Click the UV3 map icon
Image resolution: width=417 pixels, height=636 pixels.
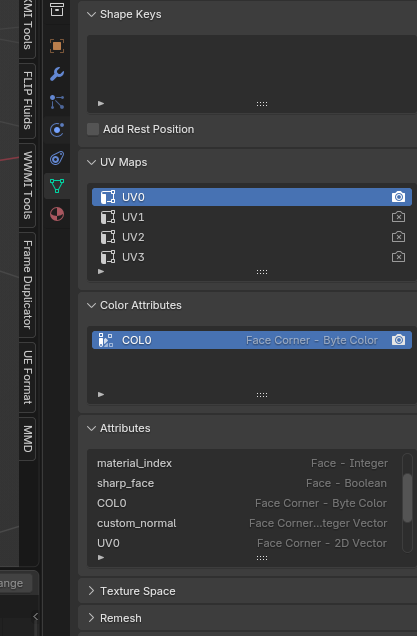(107, 257)
